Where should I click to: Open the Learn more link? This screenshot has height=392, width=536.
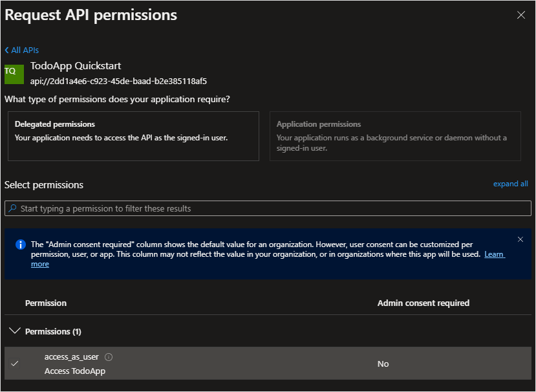point(493,254)
